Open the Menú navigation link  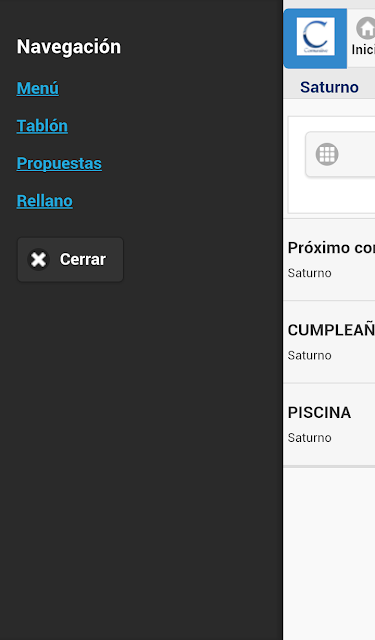(38, 88)
